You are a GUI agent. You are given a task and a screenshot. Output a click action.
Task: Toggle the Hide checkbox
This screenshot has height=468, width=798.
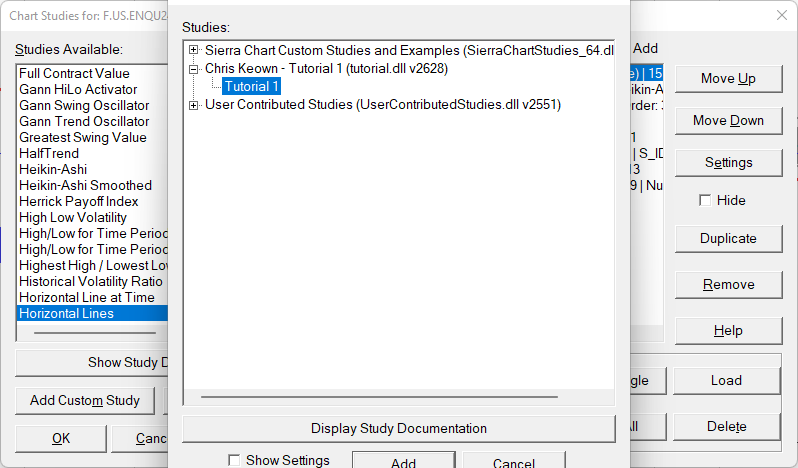point(705,200)
